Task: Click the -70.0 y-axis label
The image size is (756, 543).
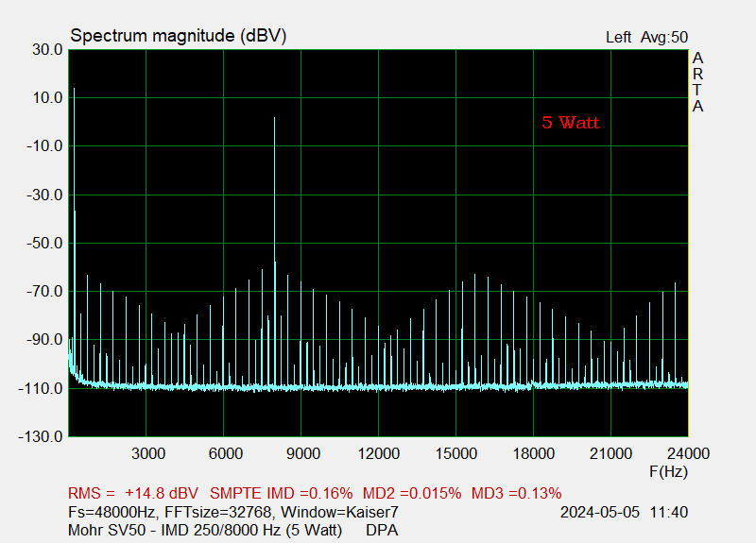Action: [x=44, y=292]
